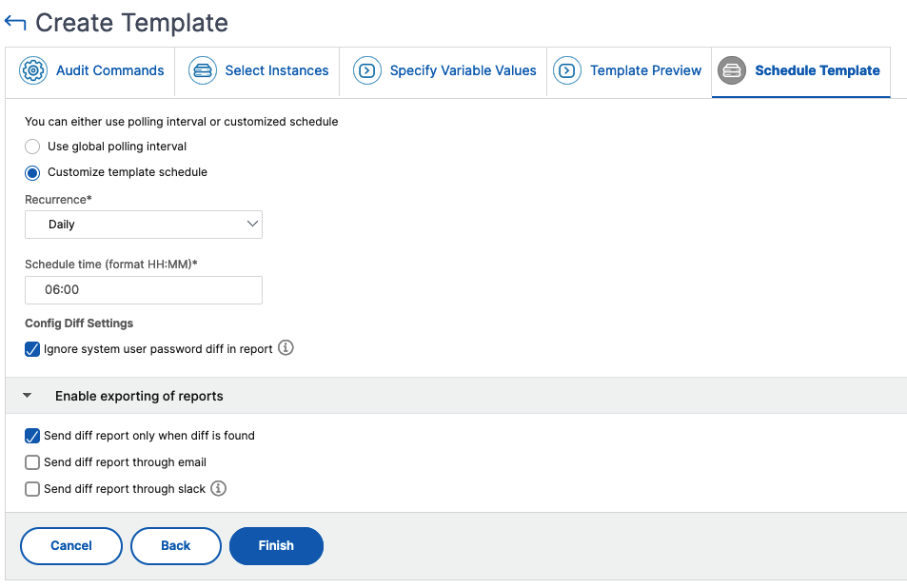Viewport: 907px width, 588px height.
Task: Click the Specify Variable Values arrow icon
Action: click(367, 70)
